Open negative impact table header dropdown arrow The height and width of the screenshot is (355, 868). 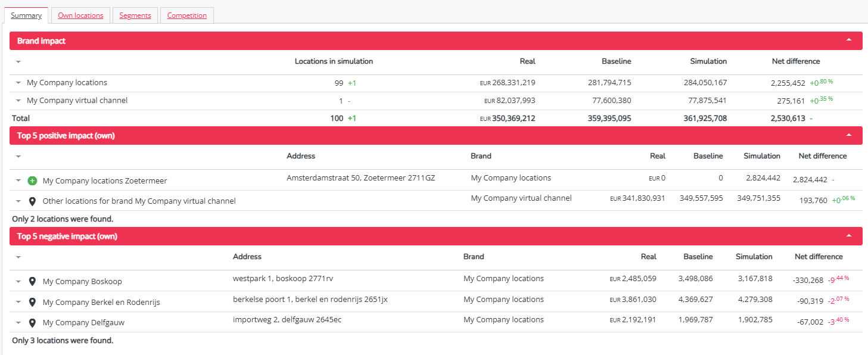pyautogui.click(x=18, y=257)
